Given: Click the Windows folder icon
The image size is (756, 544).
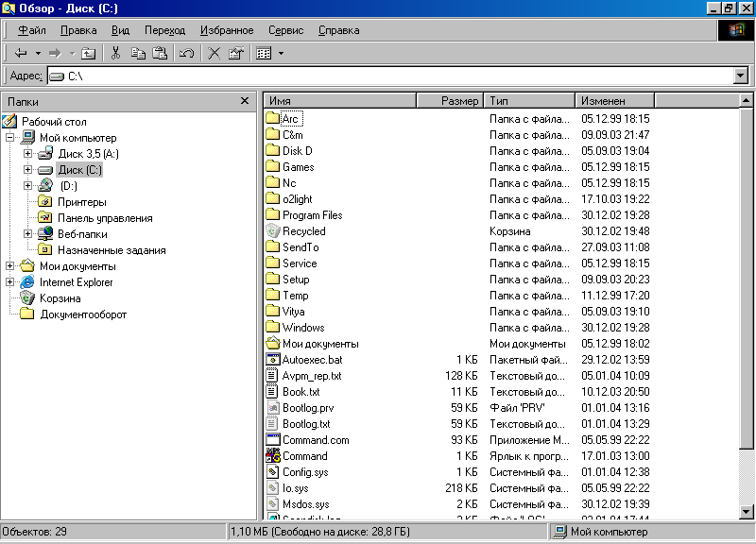Looking at the screenshot, I should click(272, 328).
